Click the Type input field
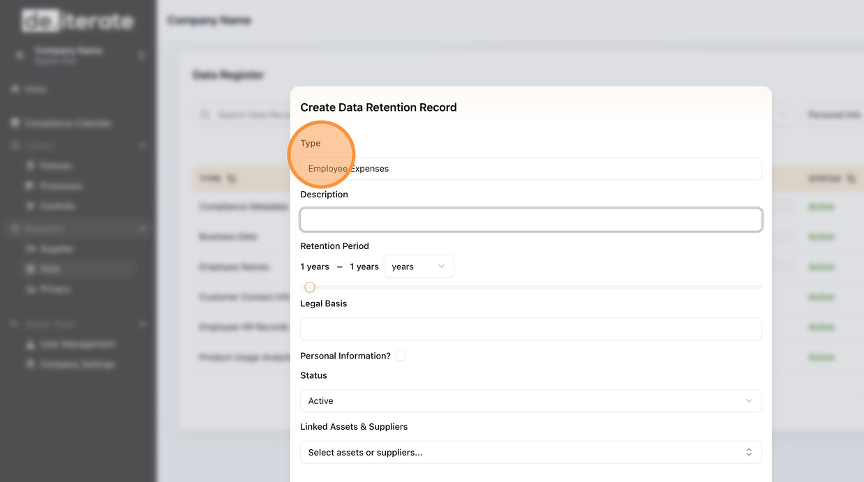This screenshot has height=482, width=864. tap(530, 168)
